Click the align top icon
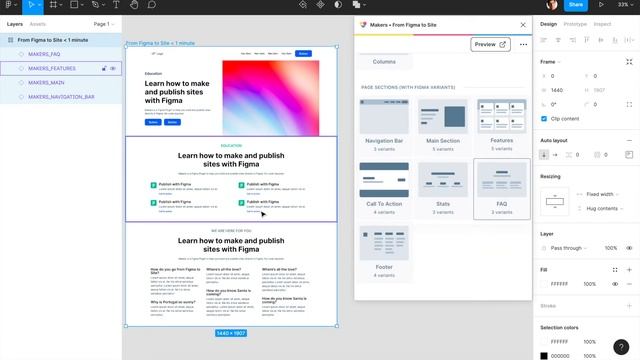The height and width of the screenshot is (360, 640). (587, 40)
